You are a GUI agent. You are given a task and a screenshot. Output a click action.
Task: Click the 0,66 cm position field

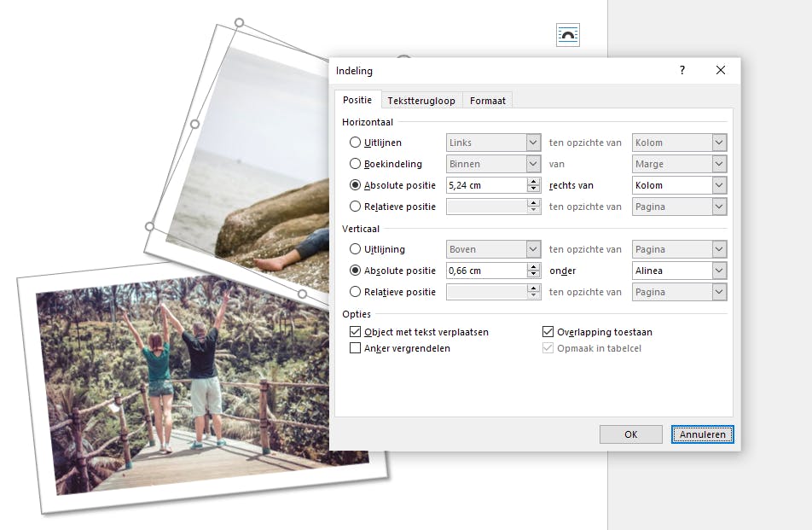pyautogui.click(x=486, y=271)
